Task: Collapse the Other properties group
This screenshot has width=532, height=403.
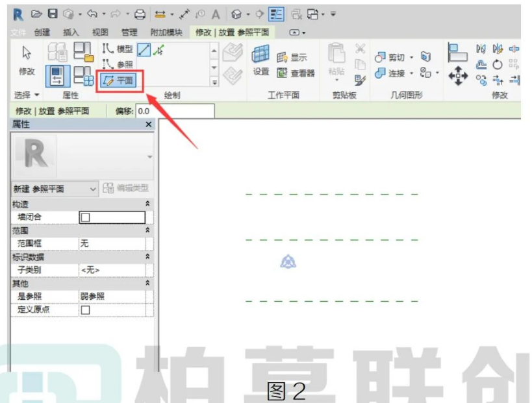Action: point(147,283)
